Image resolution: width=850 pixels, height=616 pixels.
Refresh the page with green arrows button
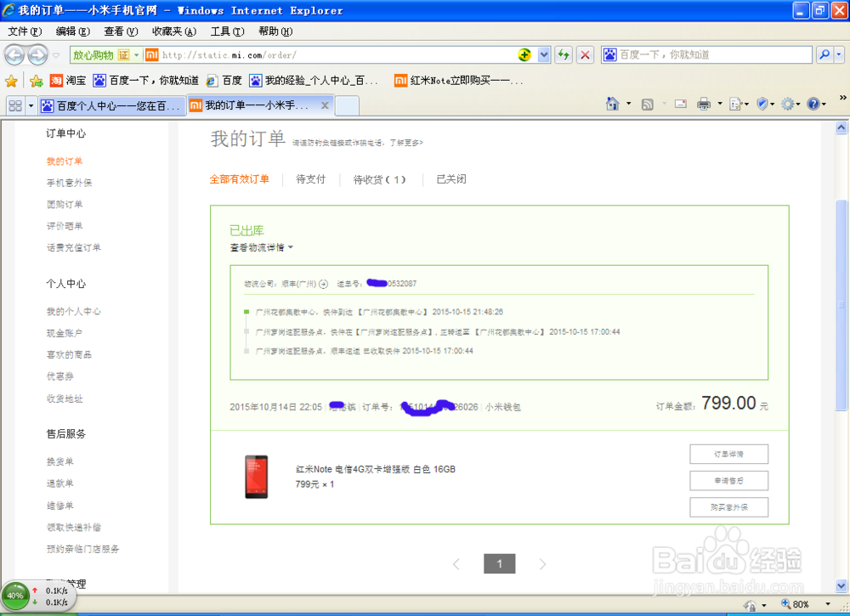(564, 54)
